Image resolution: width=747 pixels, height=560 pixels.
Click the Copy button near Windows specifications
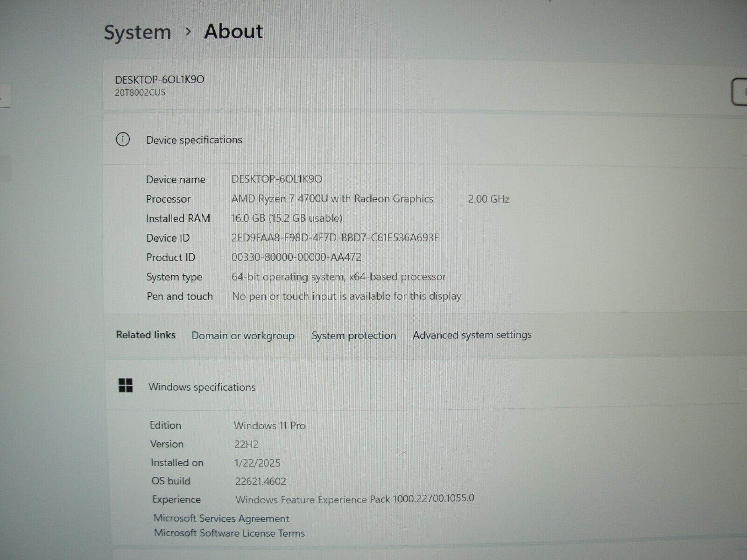(742, 386)
